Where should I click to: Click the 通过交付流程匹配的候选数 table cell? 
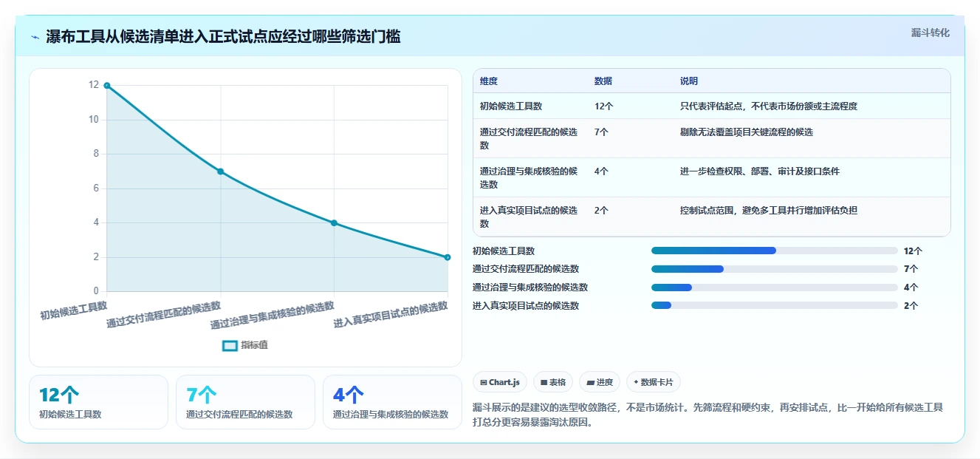[529, 138]
